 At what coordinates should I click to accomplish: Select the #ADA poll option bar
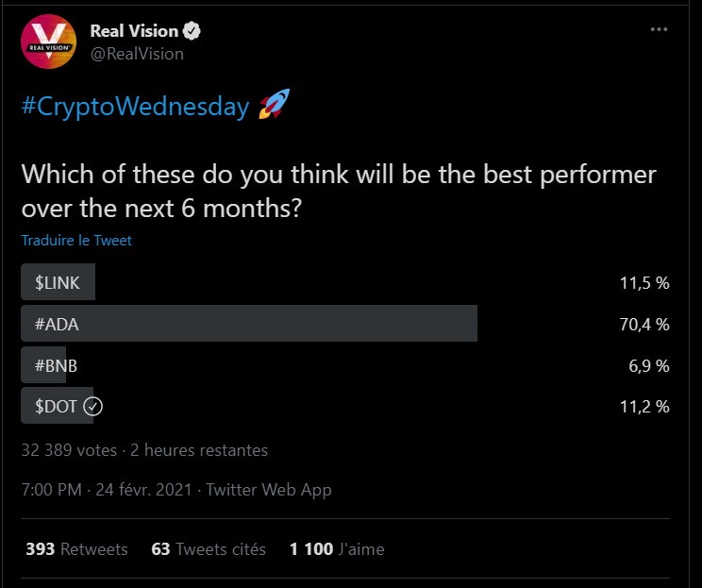249,324
